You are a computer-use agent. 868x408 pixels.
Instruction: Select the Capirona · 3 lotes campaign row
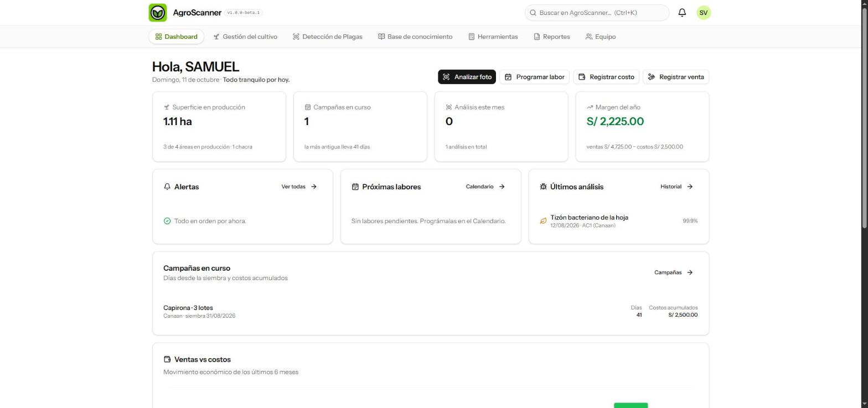[x=430, y=312]
